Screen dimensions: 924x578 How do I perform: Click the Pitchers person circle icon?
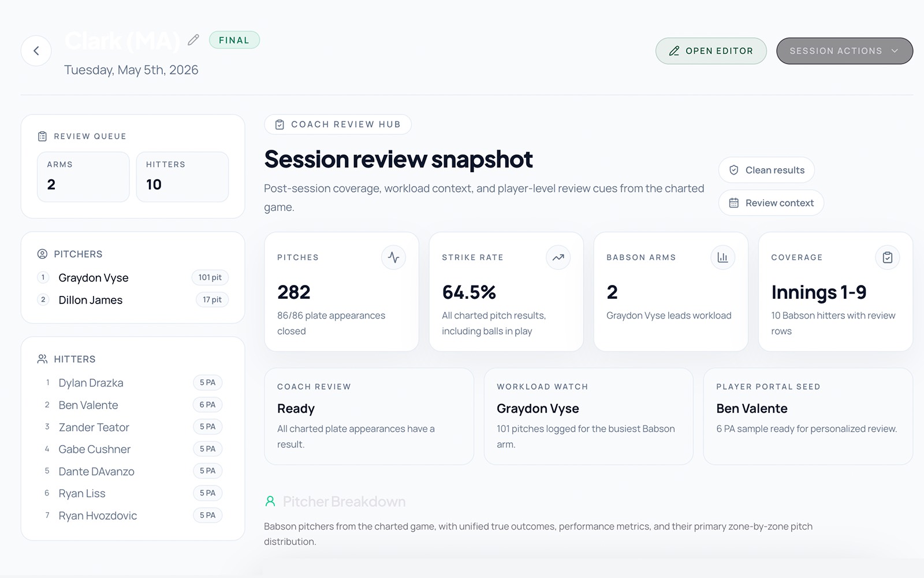click(x=42, y=254)
